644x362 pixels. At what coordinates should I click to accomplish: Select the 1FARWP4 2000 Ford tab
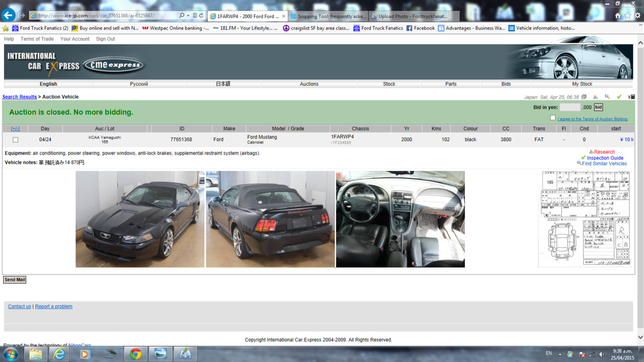(x=248, y=16)
